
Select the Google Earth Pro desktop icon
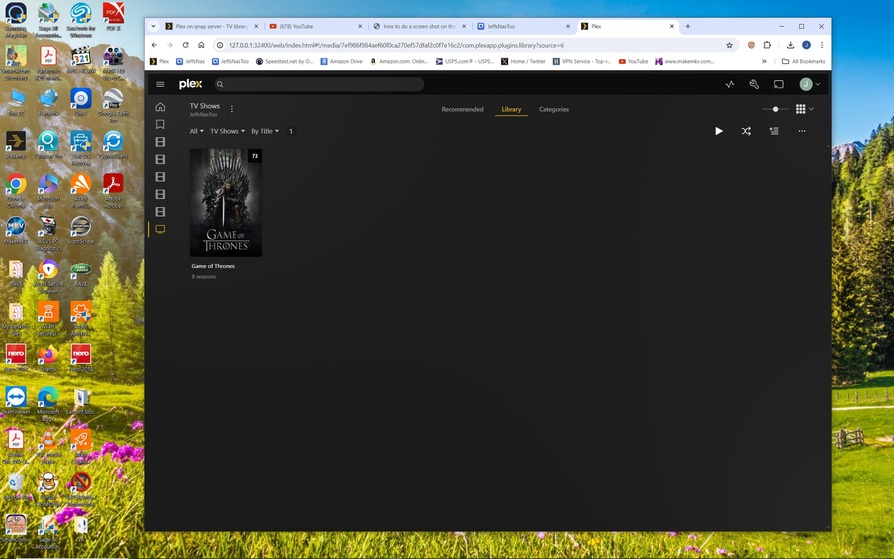pos(113,106)
